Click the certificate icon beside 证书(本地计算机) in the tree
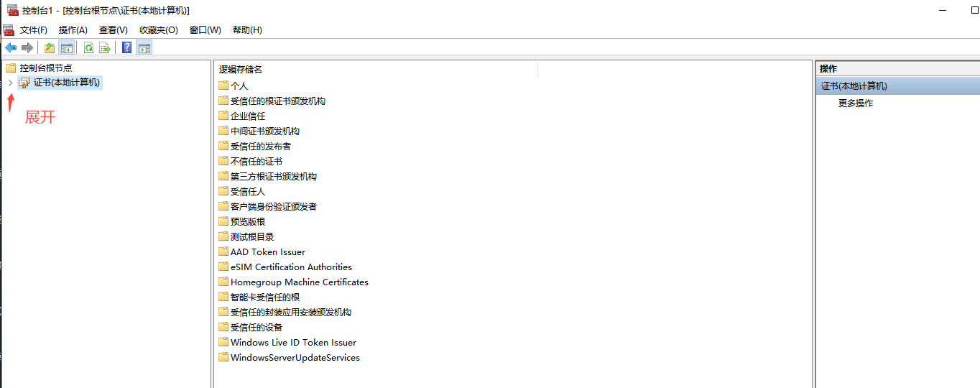 [24, 83]
